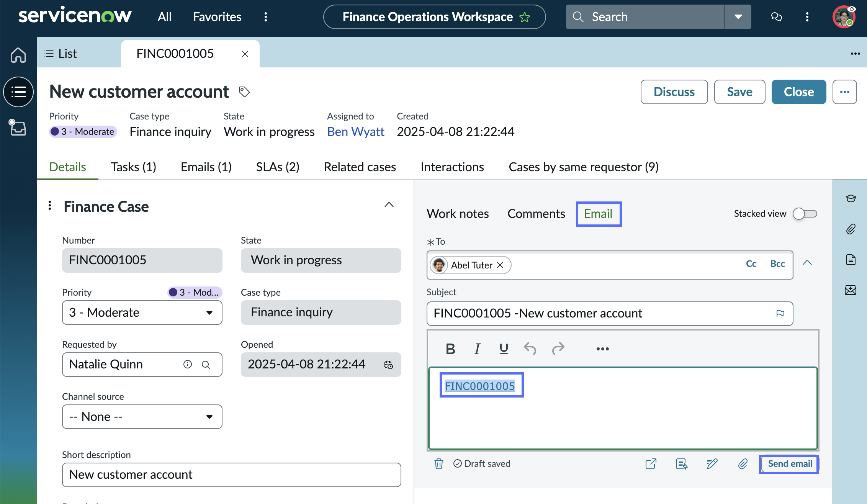Open tab bar overflow dots menu
This screenshot has height=504, width=867.
point(856,54)
